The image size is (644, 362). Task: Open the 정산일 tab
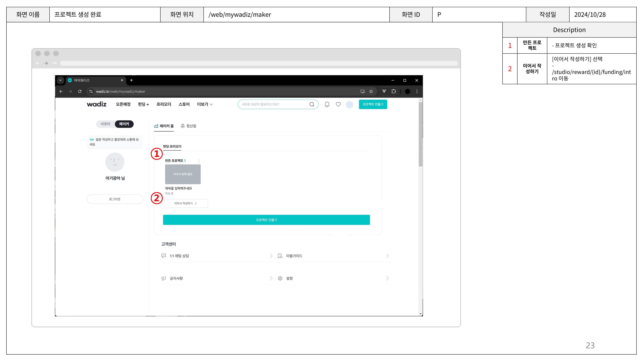coord(189,126)
